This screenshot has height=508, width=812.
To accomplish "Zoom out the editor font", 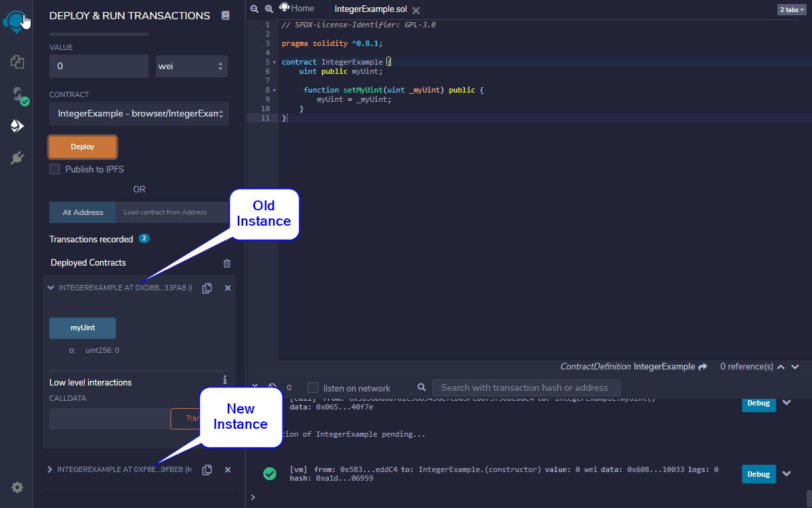I will (254, 9).
